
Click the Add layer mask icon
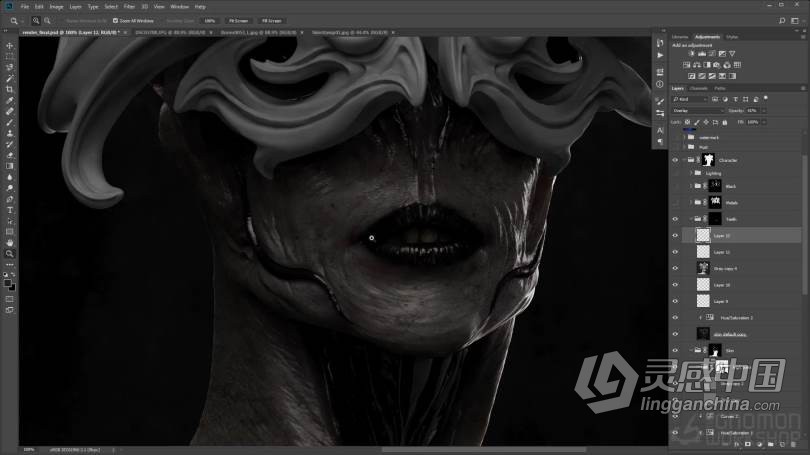747,444
